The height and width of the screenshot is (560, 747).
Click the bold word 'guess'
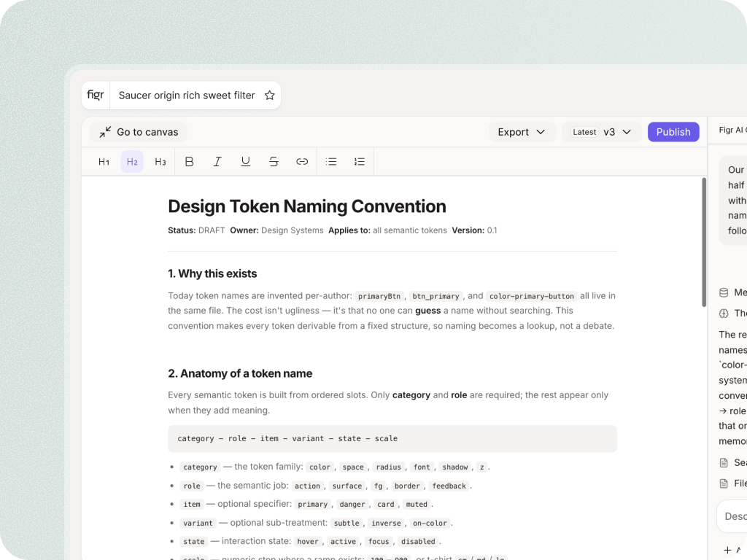click(427, 311)
